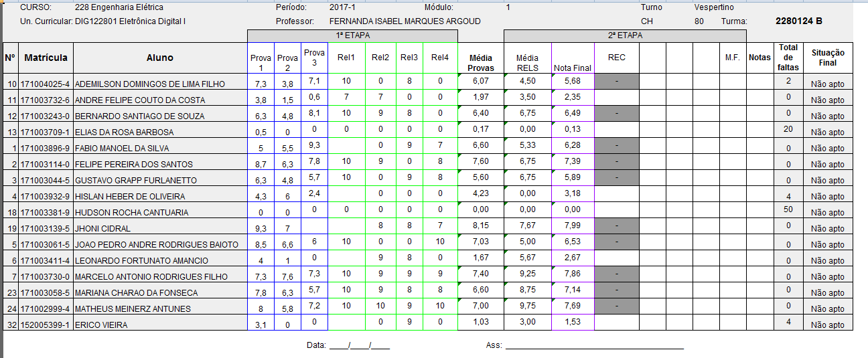The image size is (868, 358).
Task: Select matrícula 171004025-4 cell
Action: (x=46, y=84)
